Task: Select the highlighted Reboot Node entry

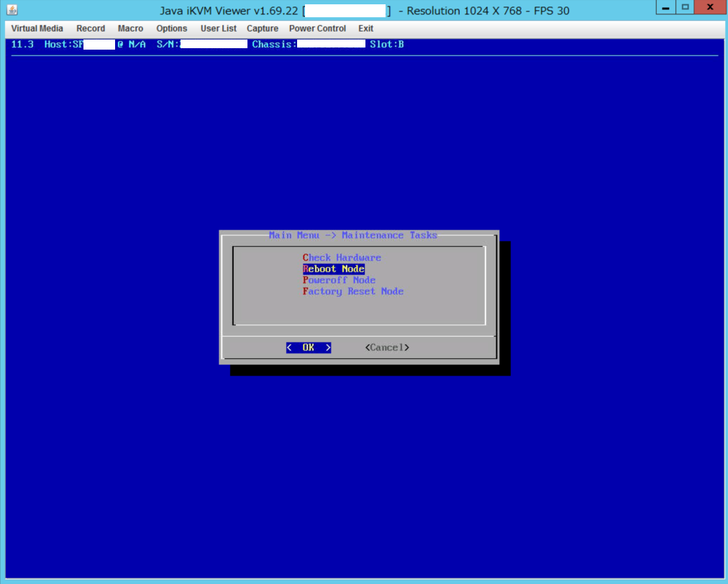Action: [334, 269]
